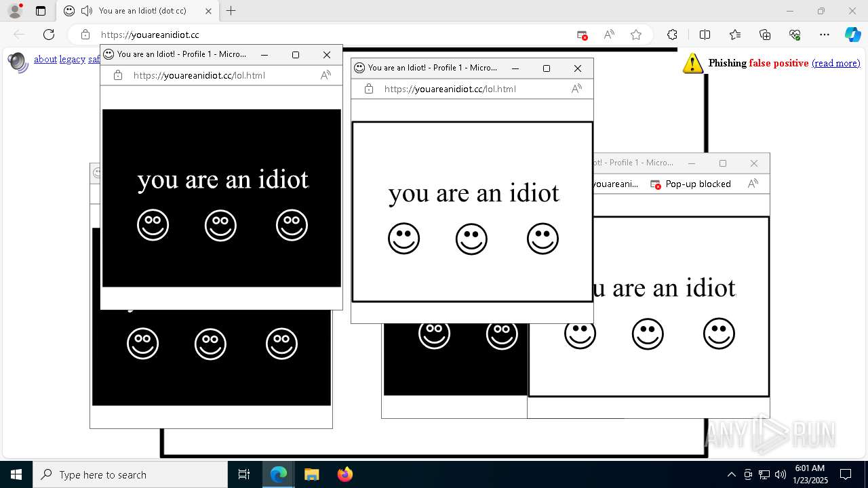Click 'Pop-up blocked' in right popup window
Screen dimensions: 868x488
690,184
